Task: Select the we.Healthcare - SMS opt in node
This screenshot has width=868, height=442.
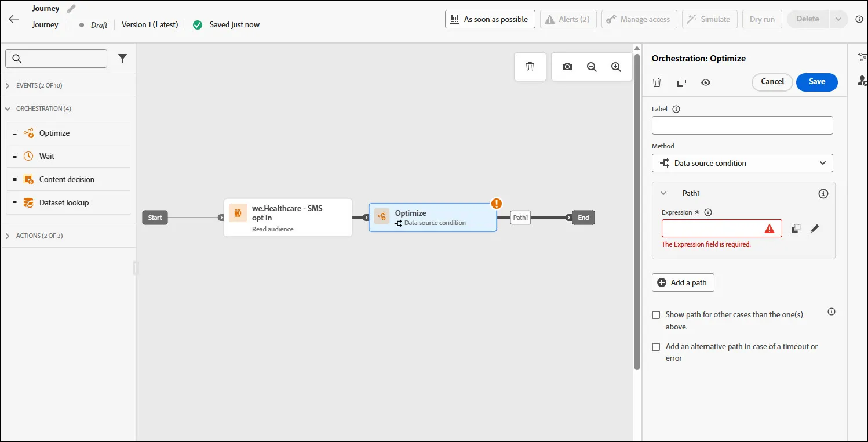Action: 288,218
